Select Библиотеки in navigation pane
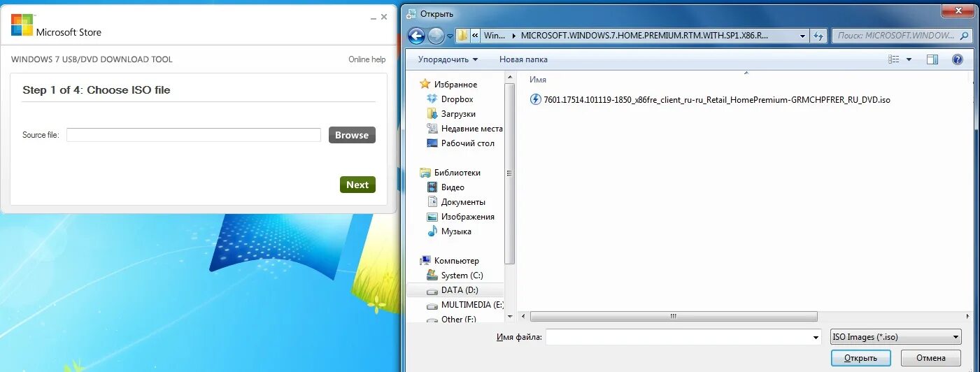Image resolution: width=980 pixels, height=372 pixels. [x=457, y=172]
